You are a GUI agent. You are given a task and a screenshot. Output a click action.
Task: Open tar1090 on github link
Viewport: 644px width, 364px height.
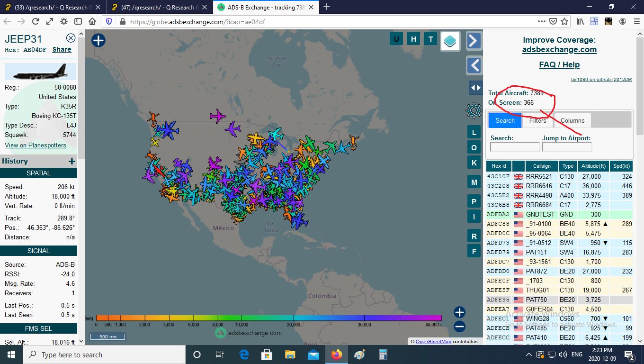click(x=601, y=80)
